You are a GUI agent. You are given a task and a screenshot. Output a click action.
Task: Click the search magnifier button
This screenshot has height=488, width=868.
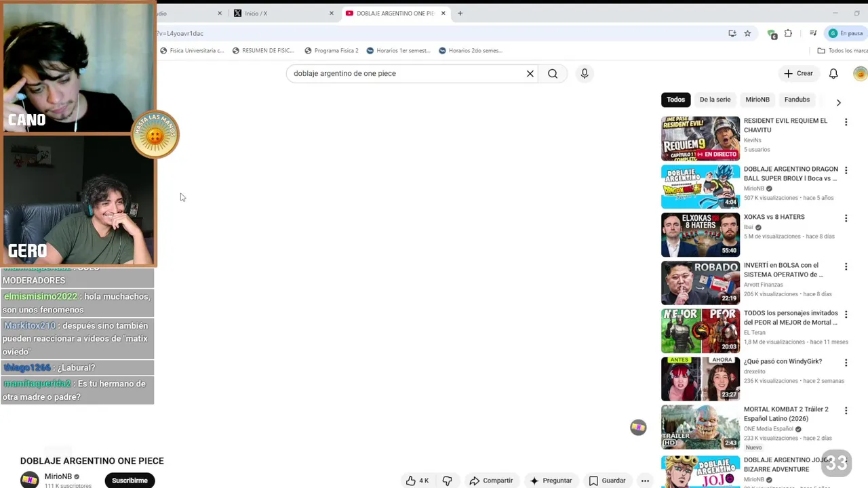click(x=553, y=73)
